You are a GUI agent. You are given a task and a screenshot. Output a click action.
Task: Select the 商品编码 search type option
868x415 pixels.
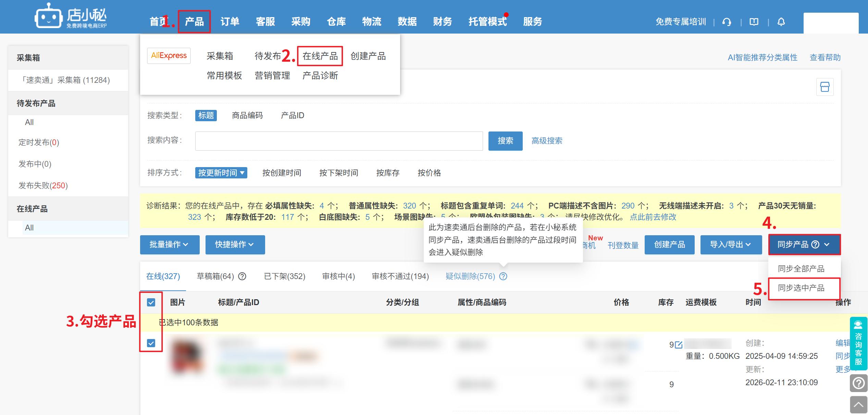247,115
